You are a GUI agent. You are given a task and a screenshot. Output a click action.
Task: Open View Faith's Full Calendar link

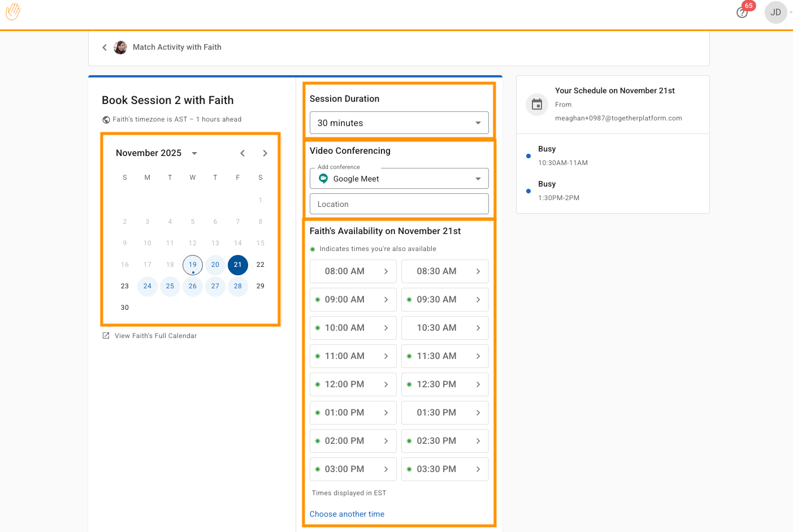pos(155,336)
